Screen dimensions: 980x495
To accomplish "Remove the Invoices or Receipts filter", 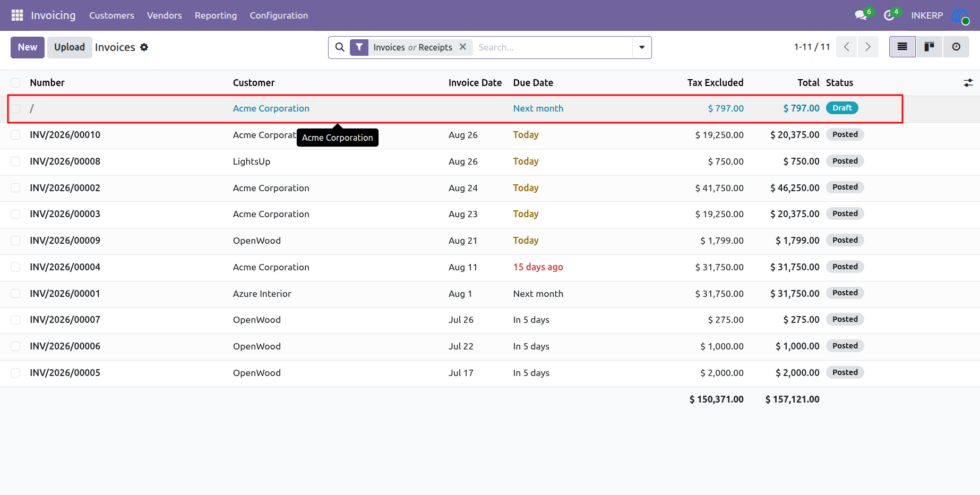I will (463, 47).
